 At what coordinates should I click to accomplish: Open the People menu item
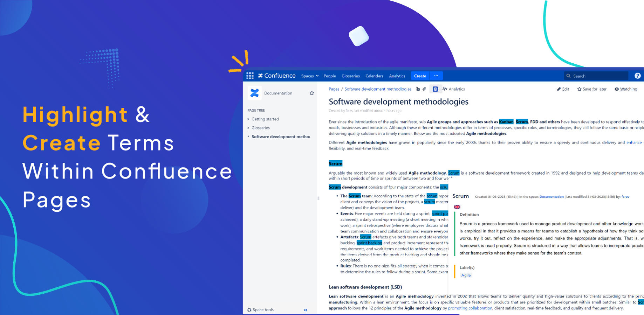329,76
